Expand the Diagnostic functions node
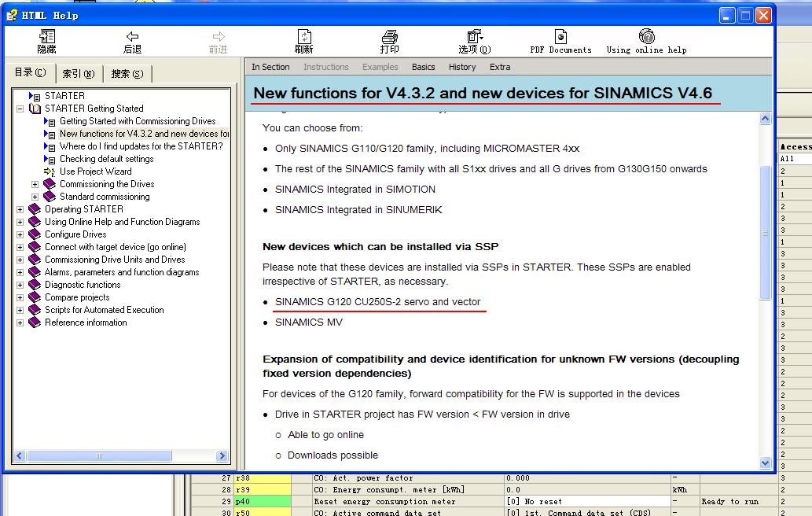Viewport: 812px width, 516px height. click(20, 285)
